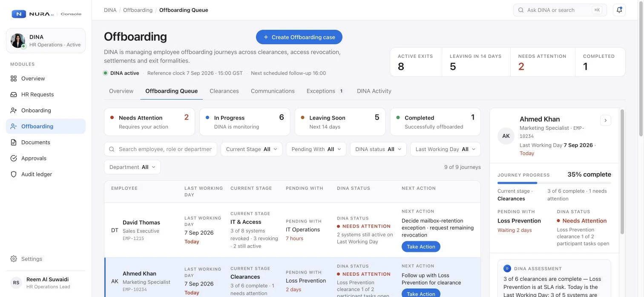Click the search employee input field
This screenshot has height=297, width=644.
[x=161, y=149]
